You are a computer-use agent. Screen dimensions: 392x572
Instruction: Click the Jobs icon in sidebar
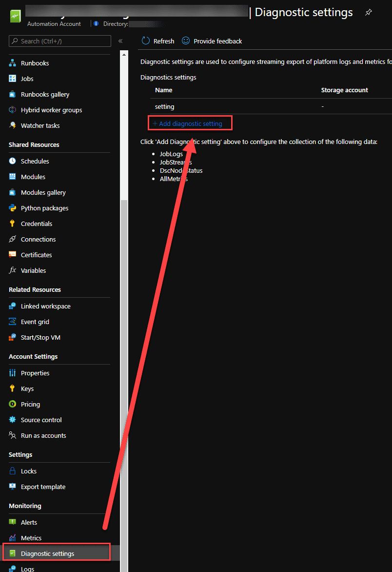(12, 79)
